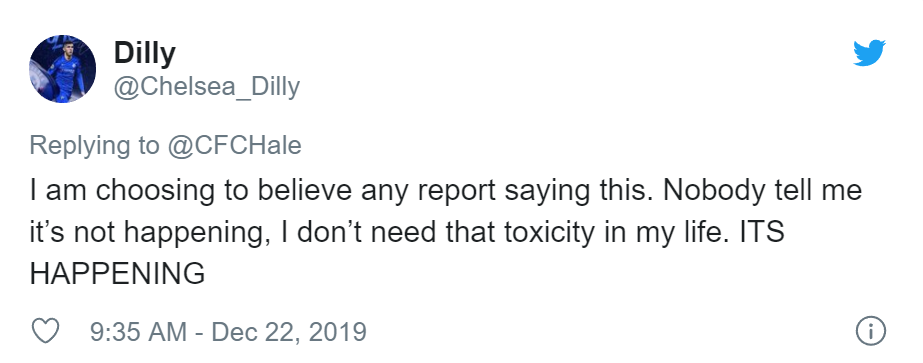Select the "Replying to" label
This screenshot has height=363, width=923.
(94, 146)
